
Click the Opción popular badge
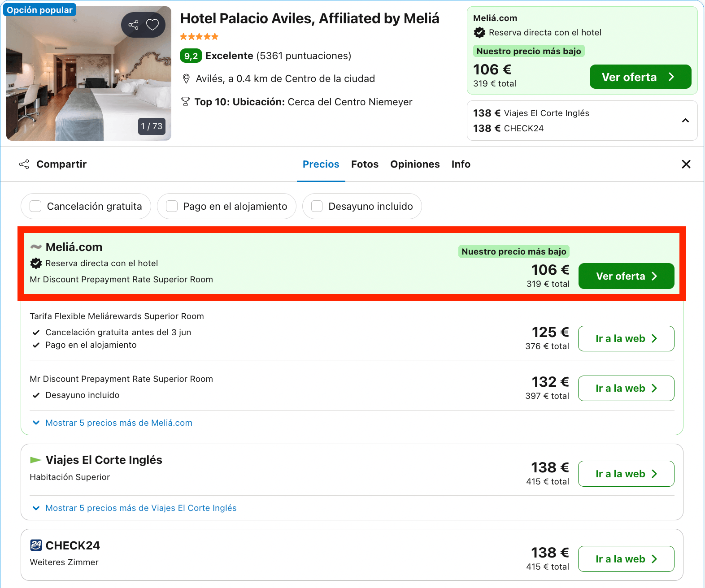pyautogui.click(x=39, y=10)
